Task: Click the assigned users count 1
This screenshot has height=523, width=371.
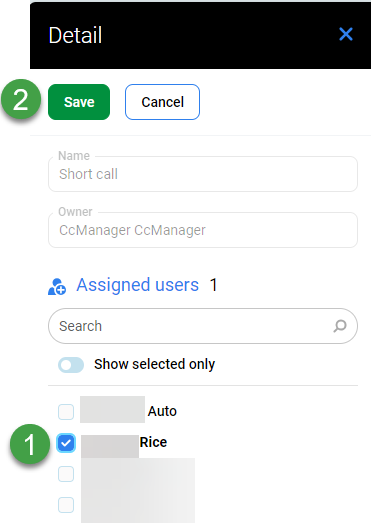Action: [214, 285]
